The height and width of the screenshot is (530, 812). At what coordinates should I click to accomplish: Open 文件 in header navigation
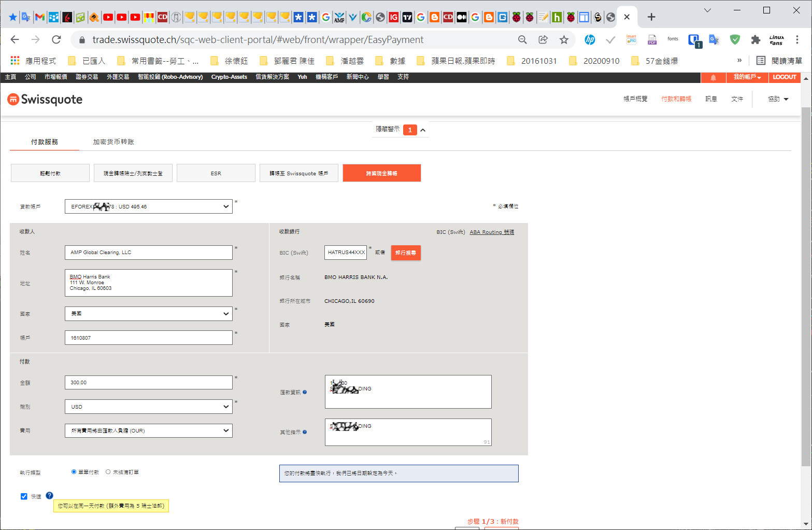tap(737, 99)
